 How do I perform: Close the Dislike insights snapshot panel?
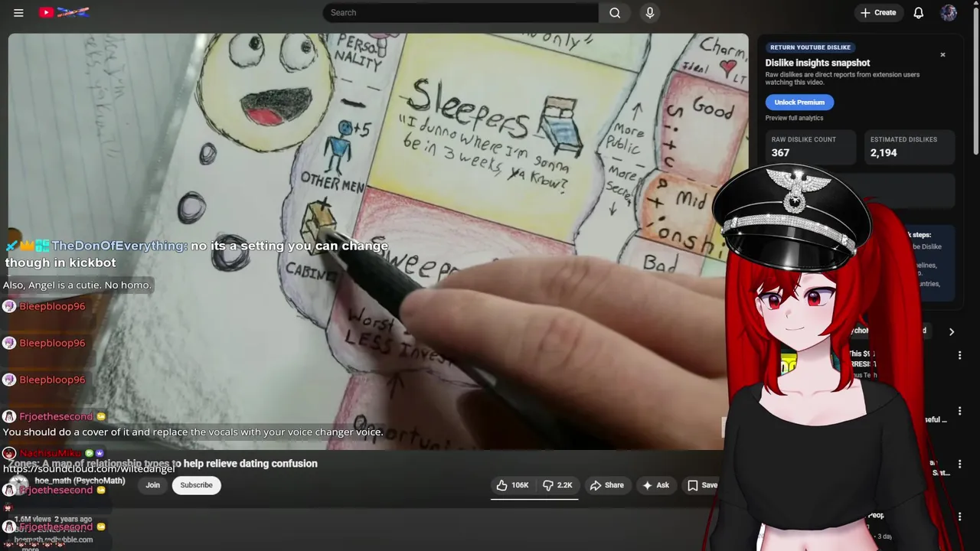point(942,54)
